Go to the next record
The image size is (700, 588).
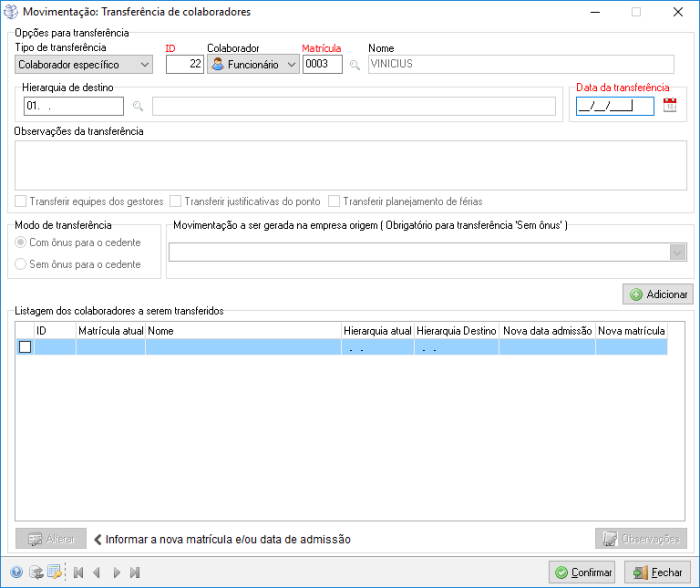[x=116, y=572]
